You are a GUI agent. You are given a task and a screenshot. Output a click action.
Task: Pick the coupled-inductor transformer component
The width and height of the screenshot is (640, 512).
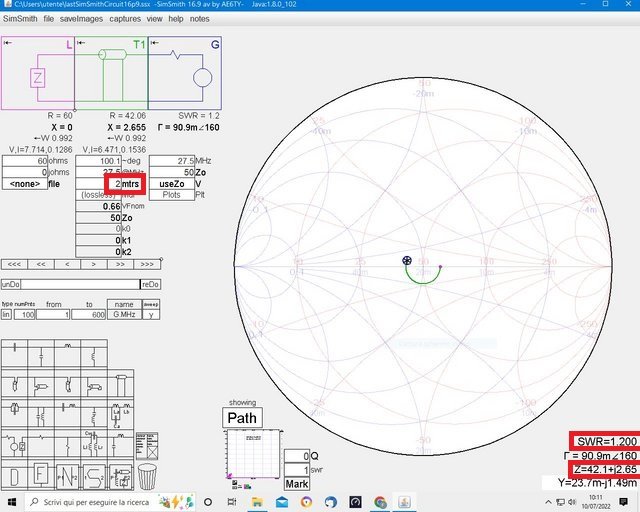(x=94, y=444)
